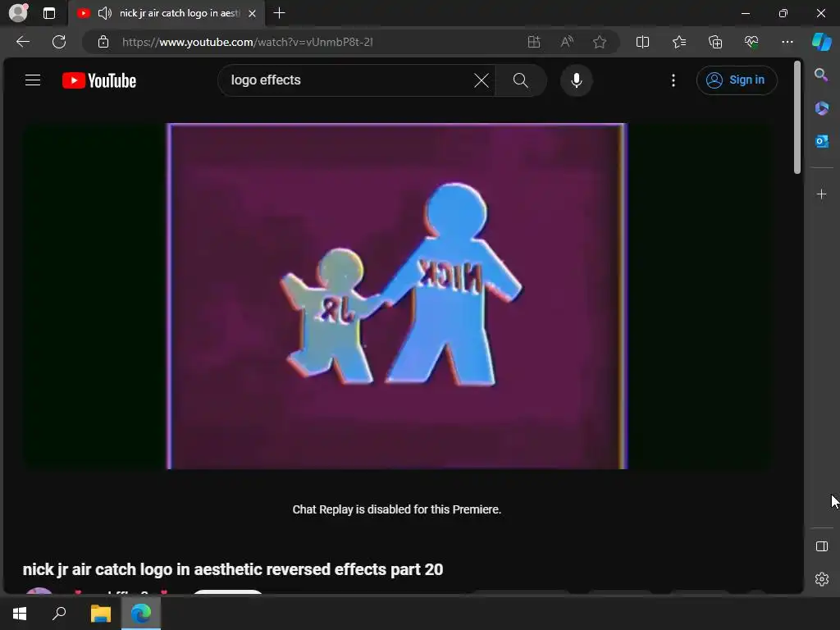Viewport: 840px width, 630px height.
Task: Open the Edge profile avatar
Action: tap(18, 13)
